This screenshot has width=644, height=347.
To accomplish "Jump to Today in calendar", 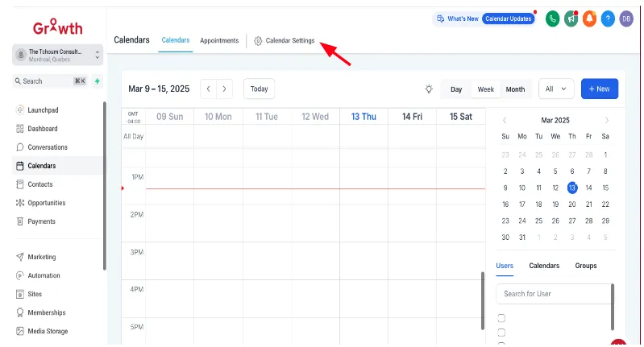I will tap(260, 89).
